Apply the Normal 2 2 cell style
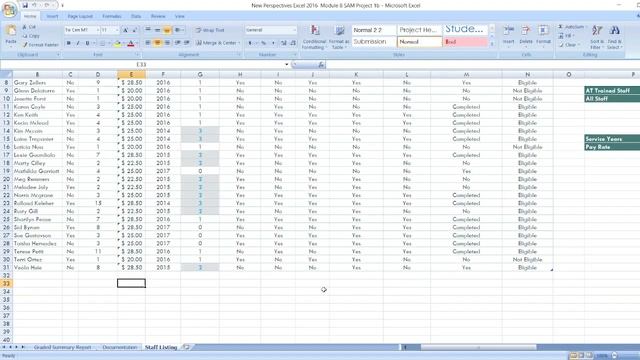640x360 pixels. pyautogui.click(x=374, y=30)
